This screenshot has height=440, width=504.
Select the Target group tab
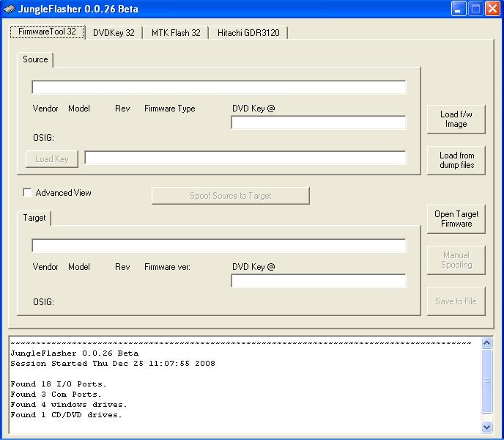click(34, 218)
